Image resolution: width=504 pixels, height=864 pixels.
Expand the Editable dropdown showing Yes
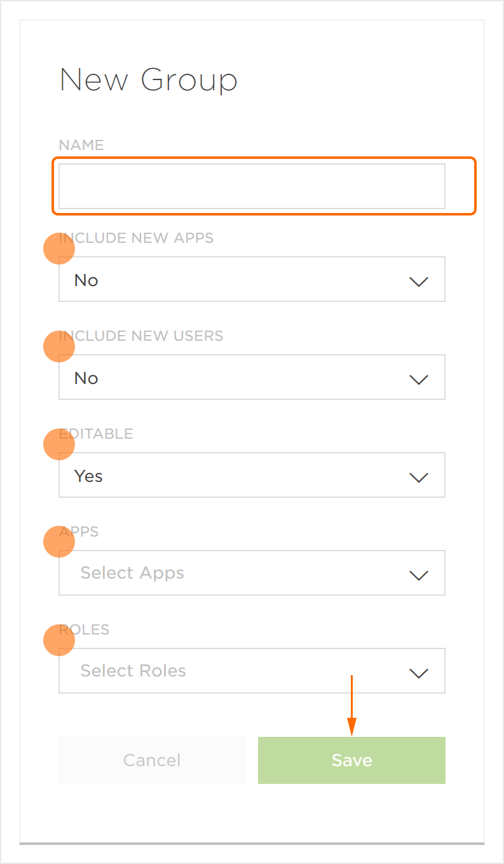click(242, 475)
